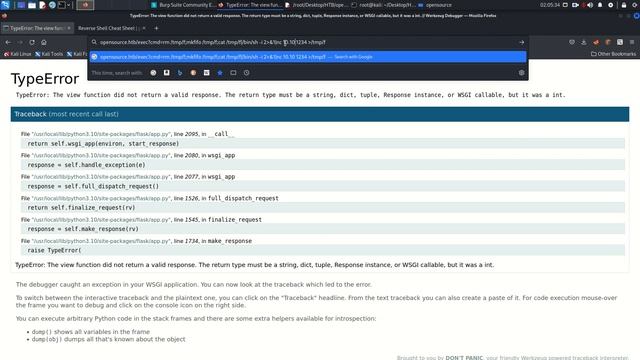Open the web browser launcher in the panel
This screenshot has width=640, height=360.
point(52,5)
